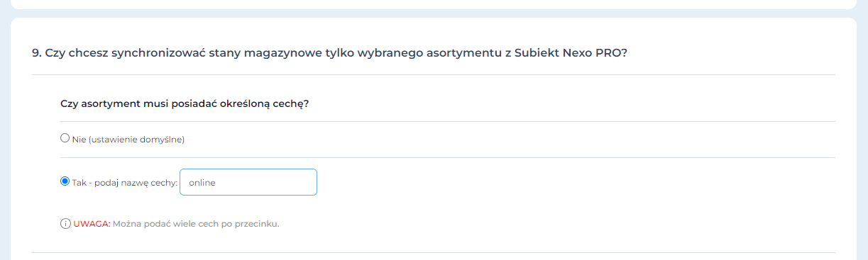Screen dimensions: 868x260
Task: Click the red 'UWAGA:' warning text
Action: (92, 224)
